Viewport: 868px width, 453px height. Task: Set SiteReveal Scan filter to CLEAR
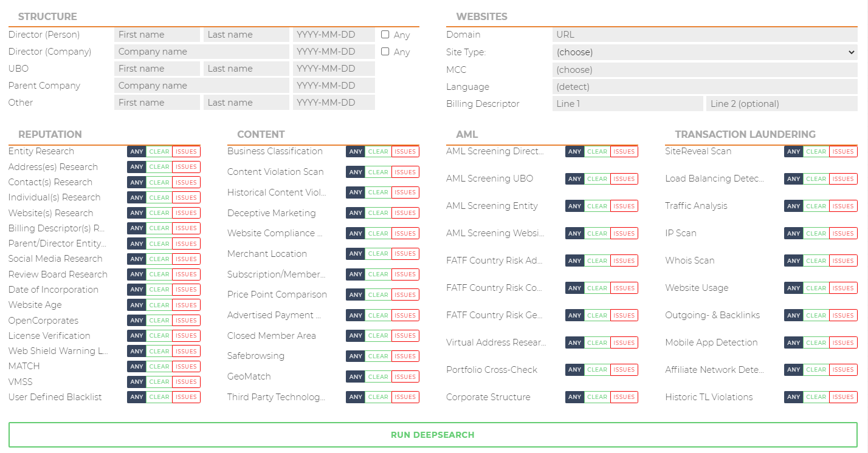coord(816,151)
